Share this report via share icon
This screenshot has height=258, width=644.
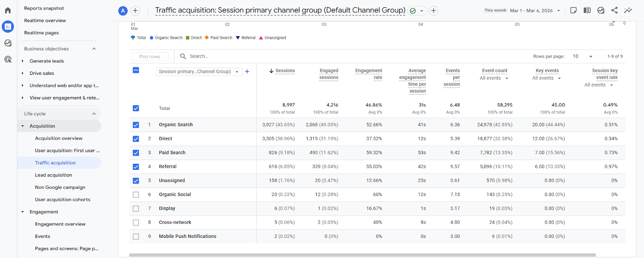coord(614,10)
